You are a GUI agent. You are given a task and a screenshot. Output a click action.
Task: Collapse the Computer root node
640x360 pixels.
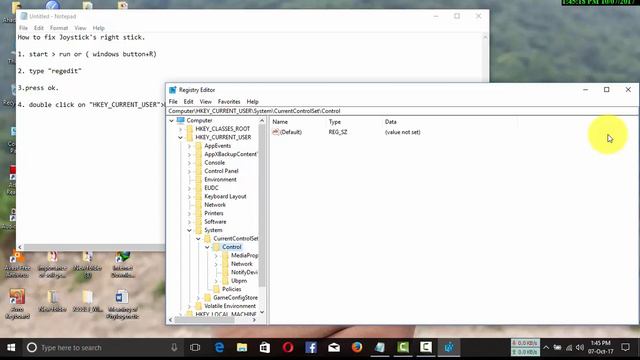171,120
